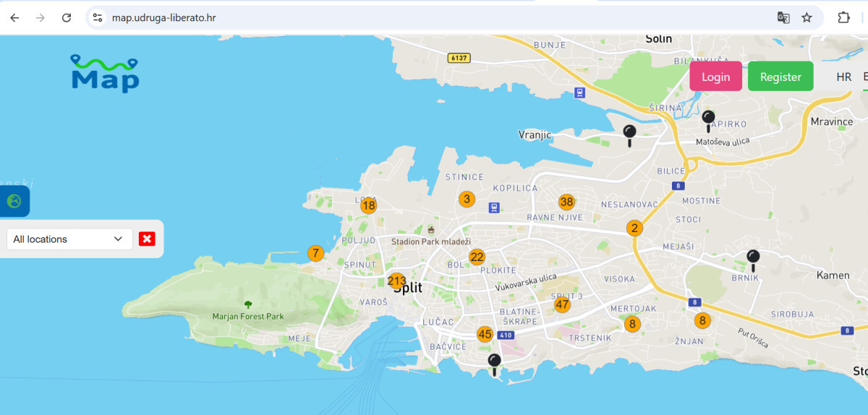The image size is (868, 415).
Task: Switch language to HR
Action: click(843, 77)
